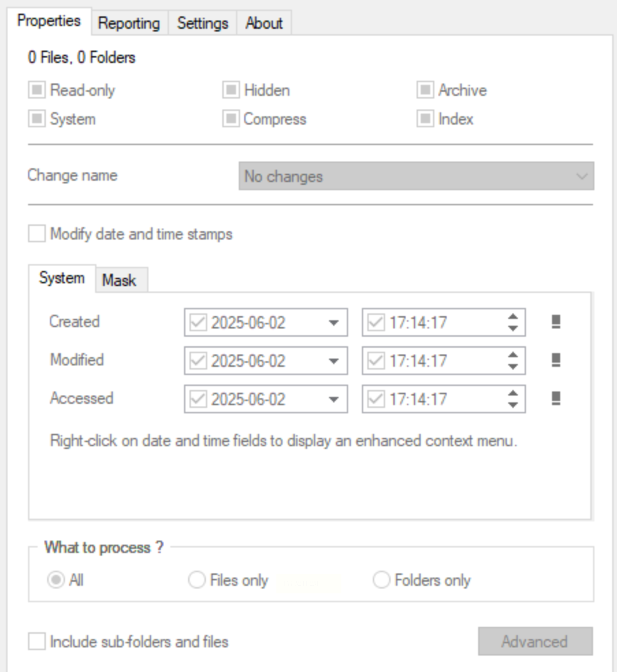
Task: Expand the Created date picker arrow
Action: point(333,323)
